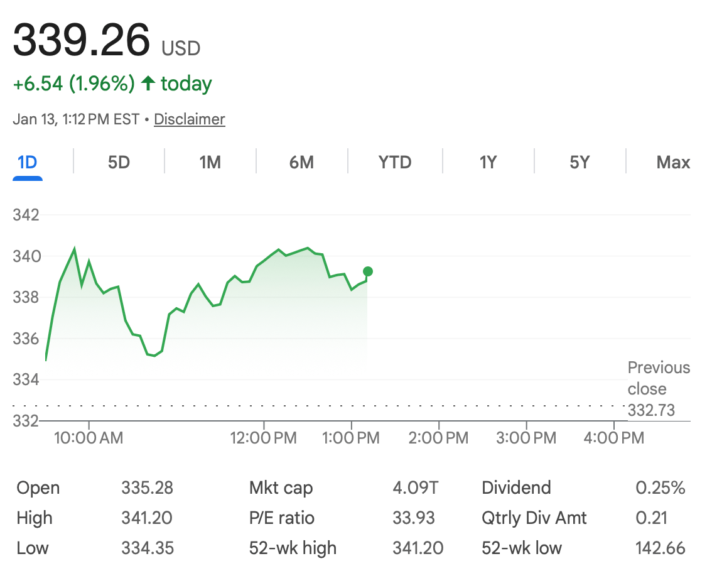
Task: Switch to the 5D tab
Action: 119,163
